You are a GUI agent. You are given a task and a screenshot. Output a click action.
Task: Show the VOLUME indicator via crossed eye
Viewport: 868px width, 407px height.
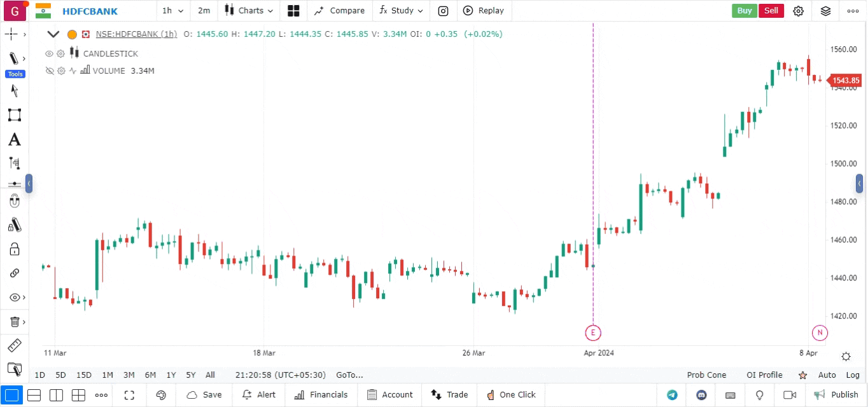click(50, 71)
